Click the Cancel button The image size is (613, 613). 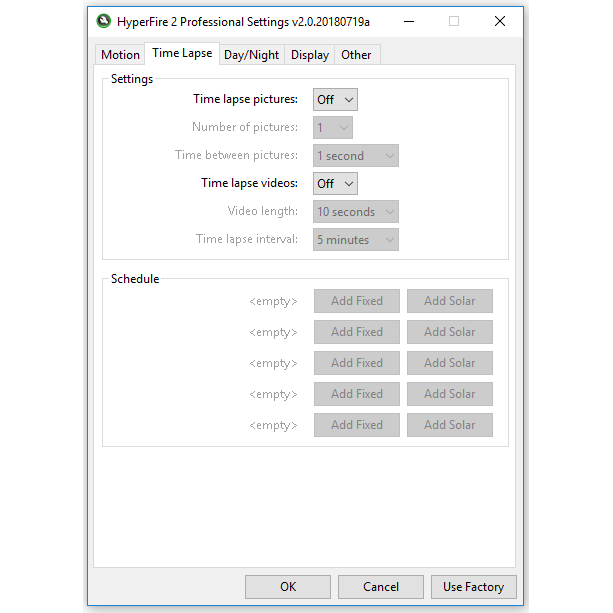pos(381,587)
